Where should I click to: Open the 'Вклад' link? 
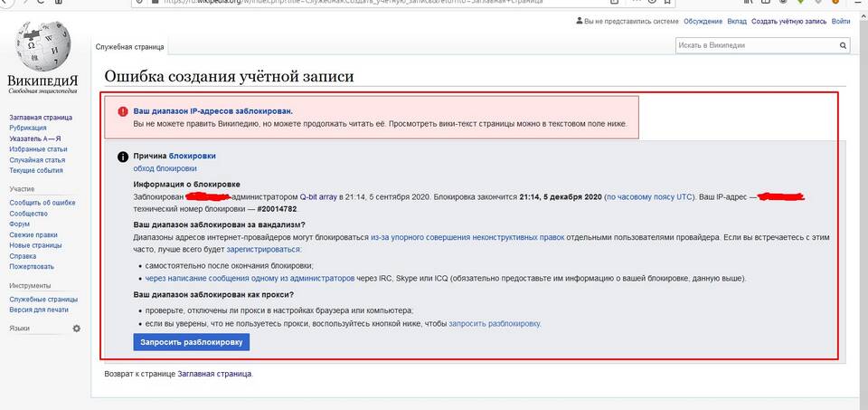pos(737,22)
